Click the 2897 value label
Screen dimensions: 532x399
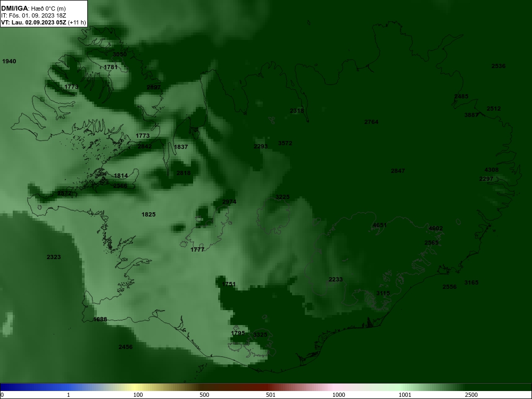tap(154, 88)
